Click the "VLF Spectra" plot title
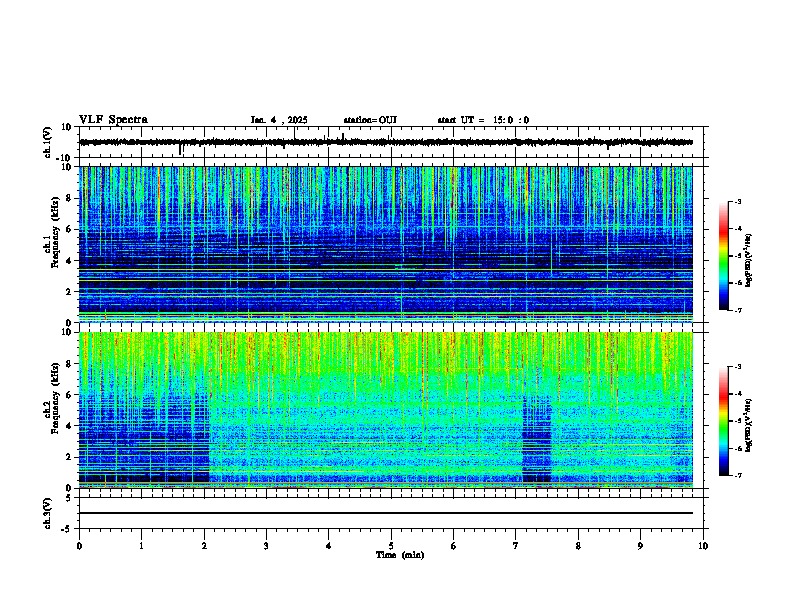This screenshot has height=612, width=792. 113,120
